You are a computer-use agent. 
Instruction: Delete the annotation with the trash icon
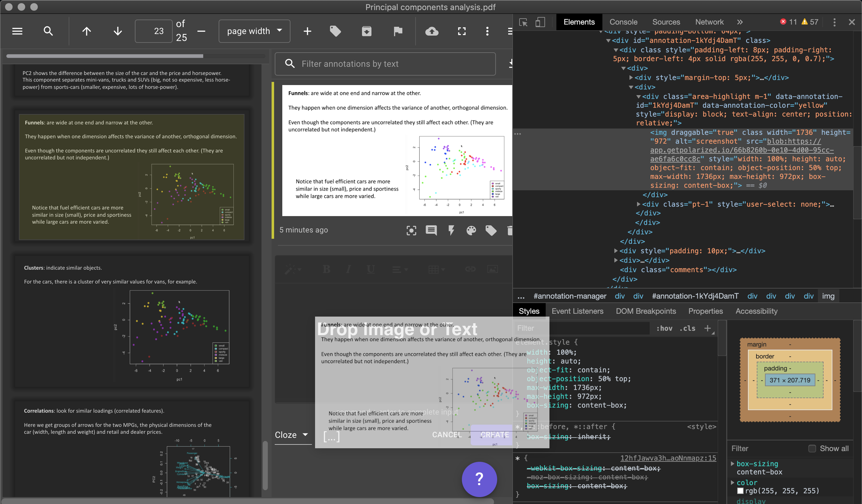point(510,231)
